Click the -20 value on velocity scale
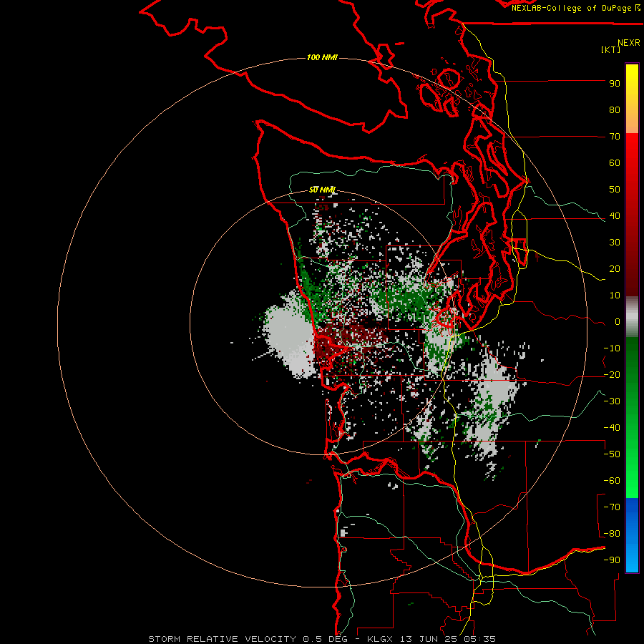 coord(612,375)
